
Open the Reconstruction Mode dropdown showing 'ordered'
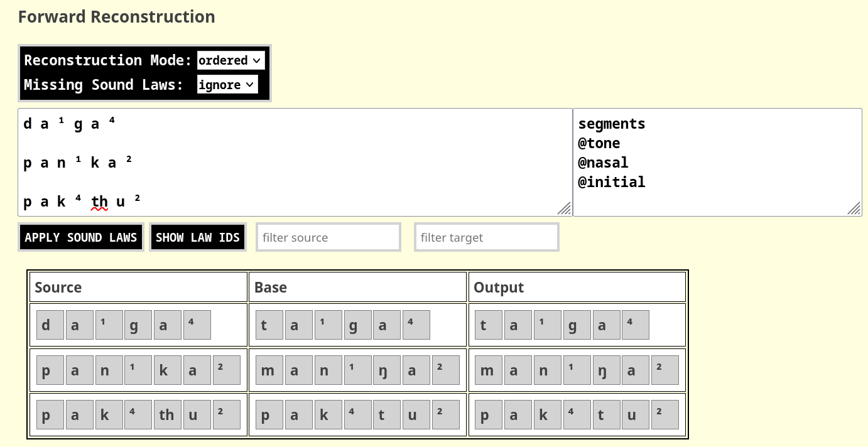coord(231,60)
